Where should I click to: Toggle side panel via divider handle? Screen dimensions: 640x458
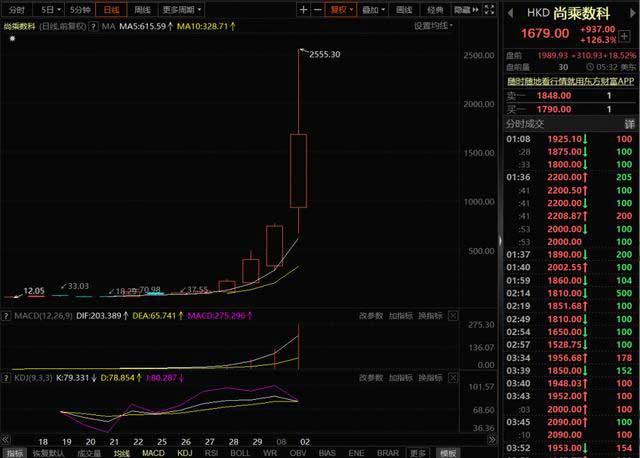(500, 241)
